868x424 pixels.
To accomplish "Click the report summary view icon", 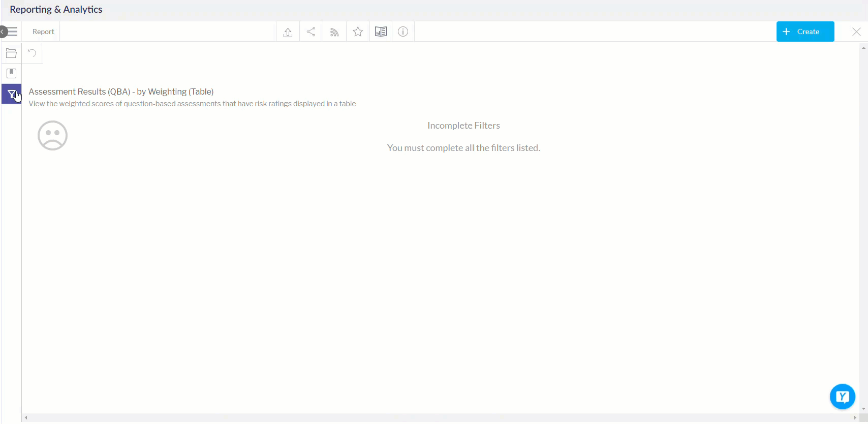I will pos(381,32).
